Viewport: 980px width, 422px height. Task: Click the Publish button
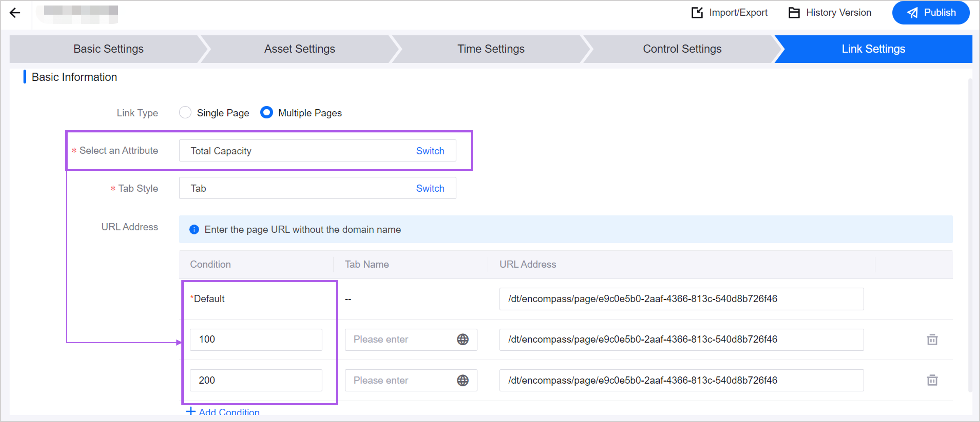pos(931,12)
